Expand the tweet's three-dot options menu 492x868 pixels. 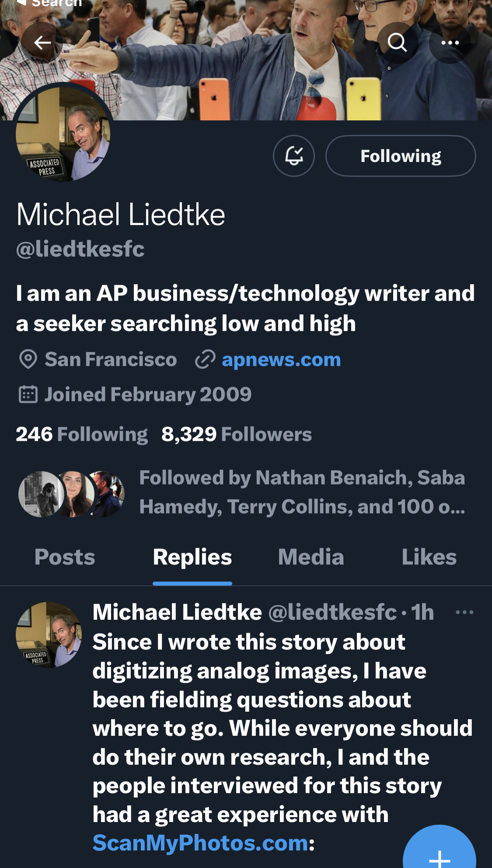tap(464, 612)
